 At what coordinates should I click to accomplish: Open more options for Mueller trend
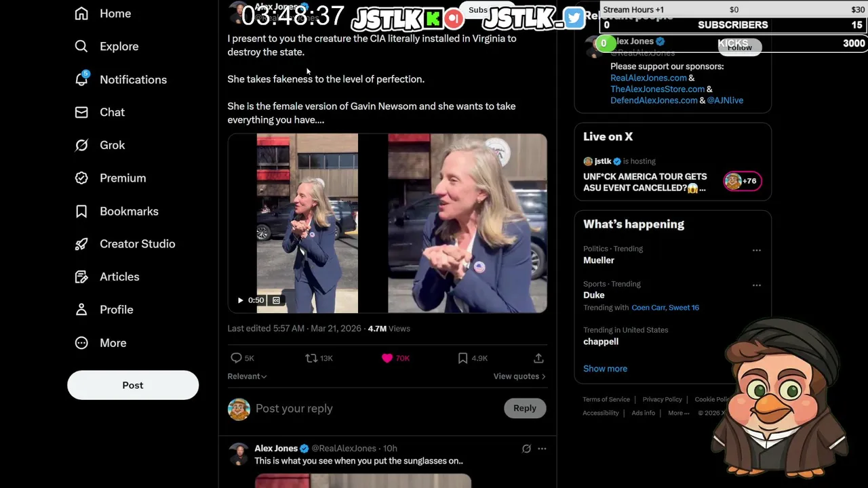click(x=756, y=250)
